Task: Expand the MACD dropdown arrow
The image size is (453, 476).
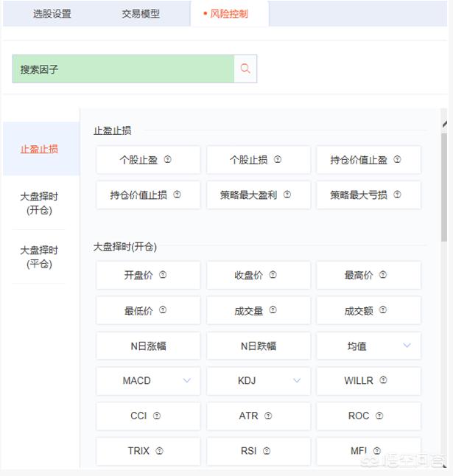Action: click(x=186, y=381)
